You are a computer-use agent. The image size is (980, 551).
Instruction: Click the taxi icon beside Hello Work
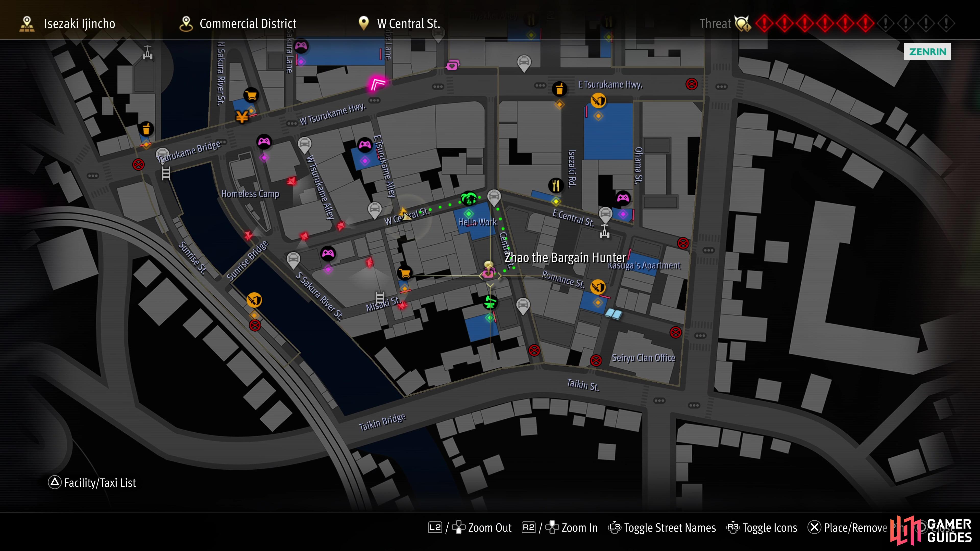coord(494,198)
